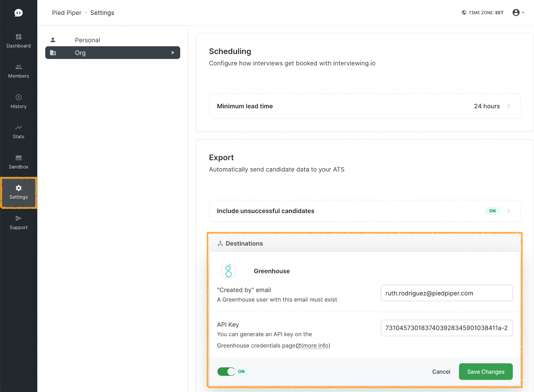The width and height of the screenshot is (534, 392).
Task: Focus the Created by email field
Action: click(x=447, y=293)
